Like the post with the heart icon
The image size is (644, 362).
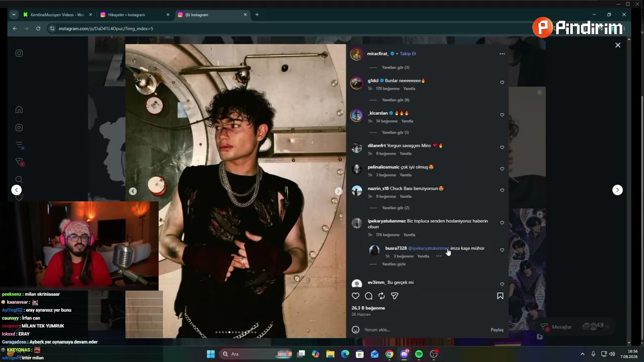click(x=356, y=296)
